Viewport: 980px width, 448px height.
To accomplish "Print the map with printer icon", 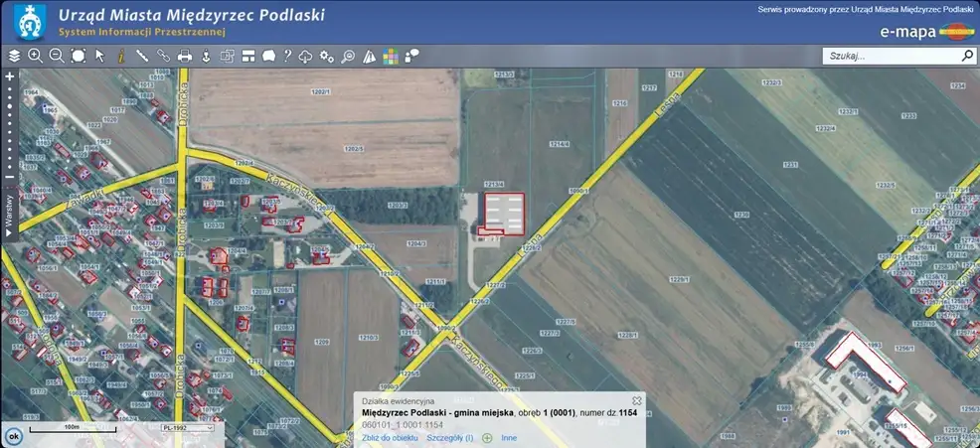I will click(x=184, y=57).
